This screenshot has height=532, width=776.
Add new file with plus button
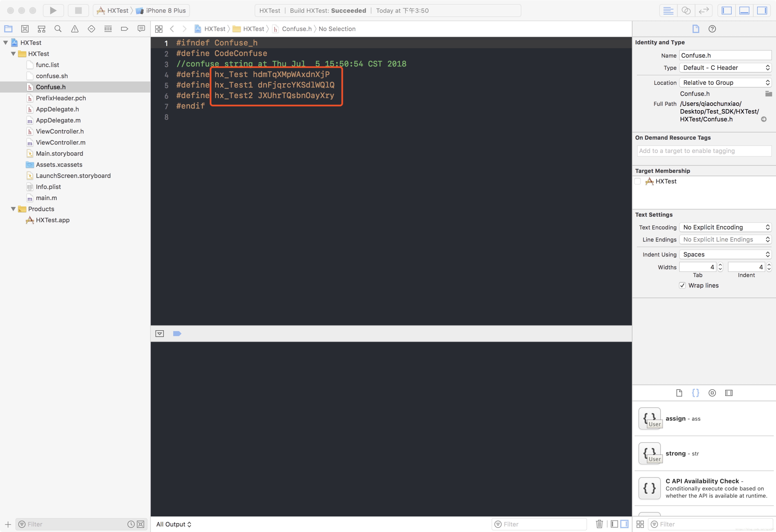pos(8,524)
